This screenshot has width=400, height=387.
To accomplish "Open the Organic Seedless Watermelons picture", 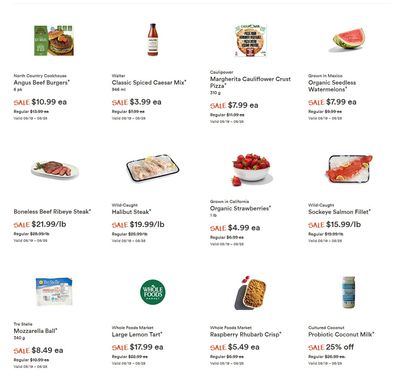I will click(349, 39).
